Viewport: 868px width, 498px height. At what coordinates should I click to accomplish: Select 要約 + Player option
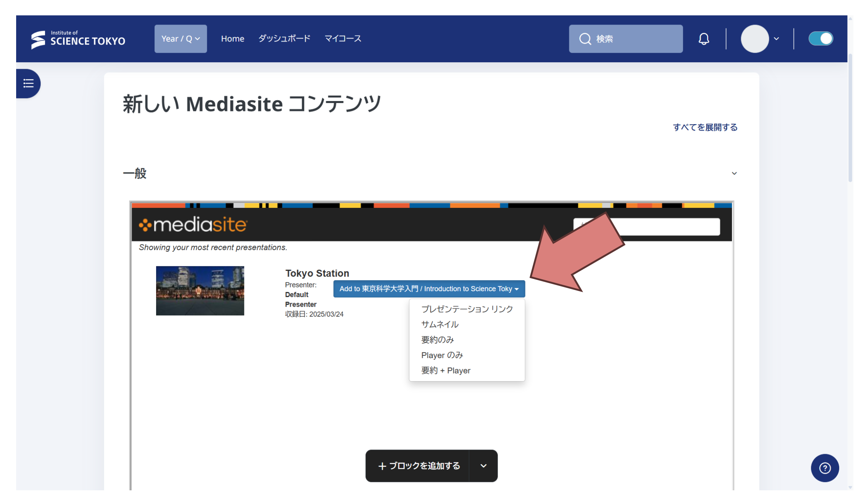pos(467,370)
